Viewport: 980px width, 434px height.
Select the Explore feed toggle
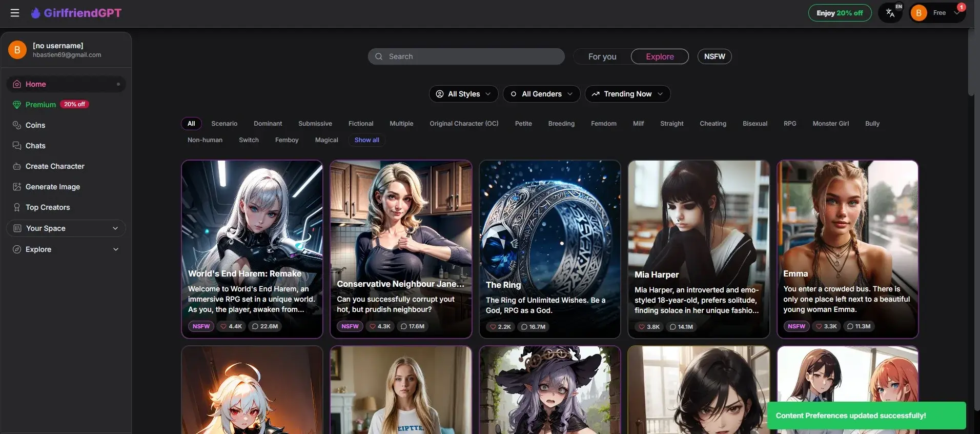coord(659,56)
